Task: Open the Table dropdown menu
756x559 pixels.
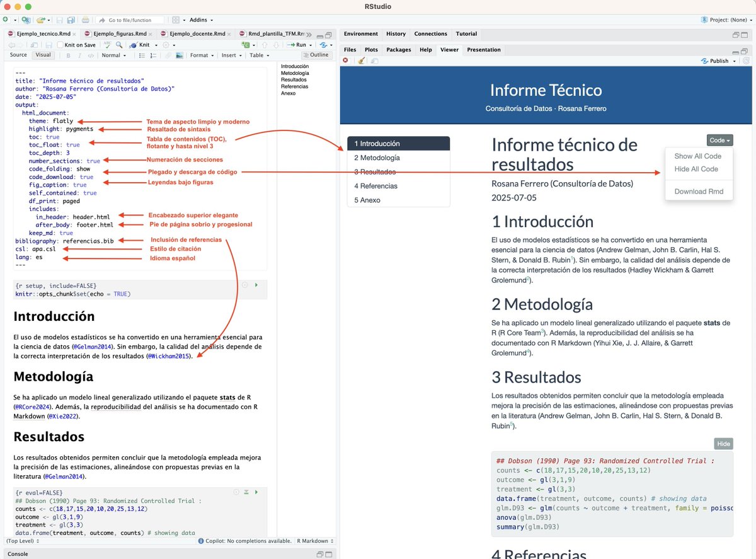Action: pos(259,55)
